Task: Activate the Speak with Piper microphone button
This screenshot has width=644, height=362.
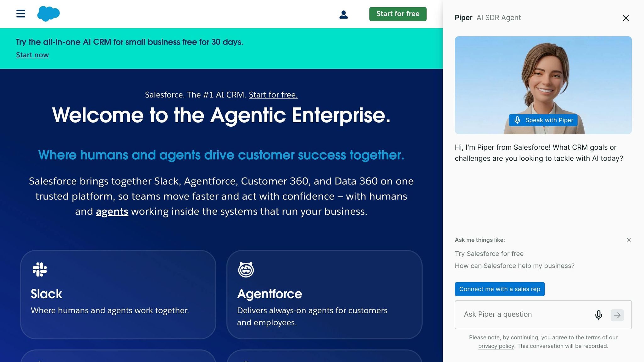Action: pos(543,120)
